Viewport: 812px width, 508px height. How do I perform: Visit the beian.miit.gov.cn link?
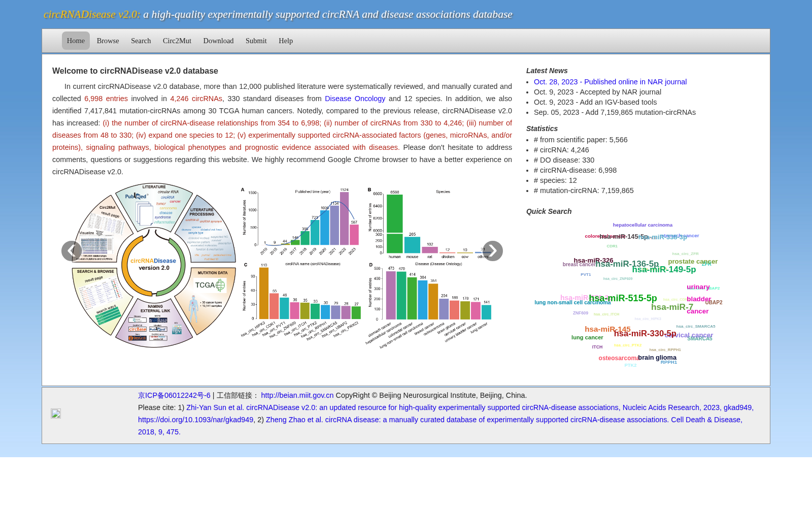tap(297, 395)
